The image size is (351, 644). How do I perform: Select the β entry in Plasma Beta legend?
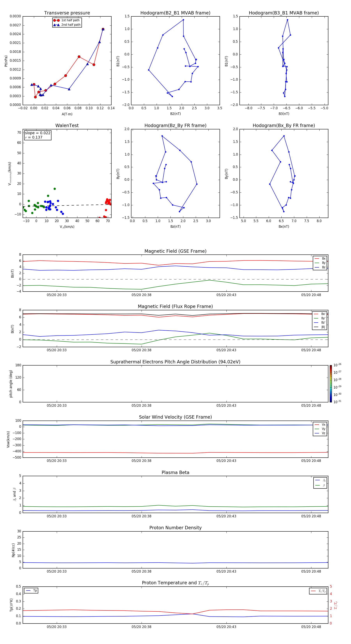click(x=320, y=485)
